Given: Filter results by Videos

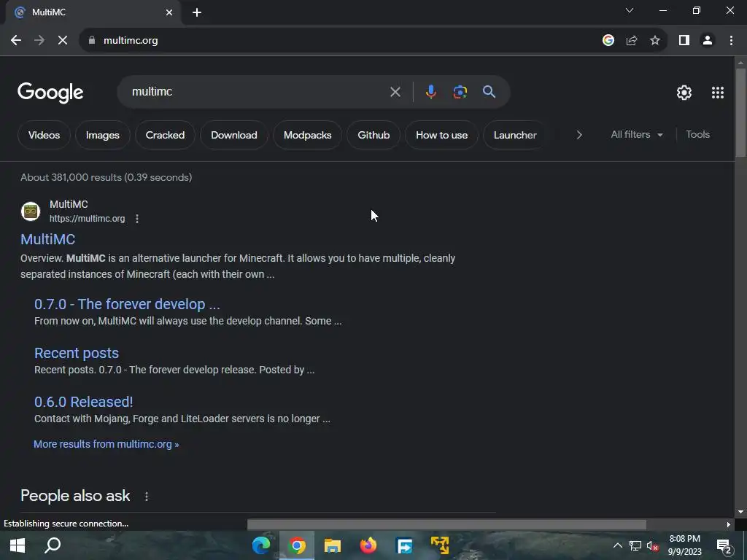Looking at the screenshot, I should pos(44,135).
